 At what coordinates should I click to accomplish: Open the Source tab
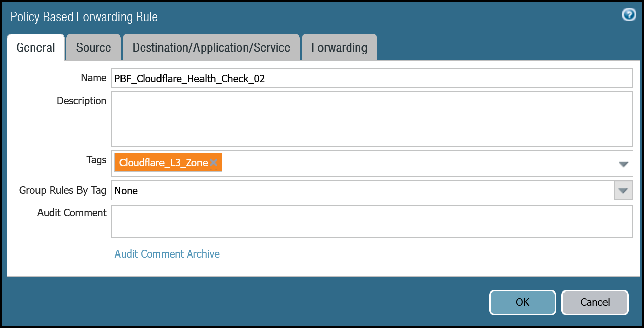click(x=94, y=48)
